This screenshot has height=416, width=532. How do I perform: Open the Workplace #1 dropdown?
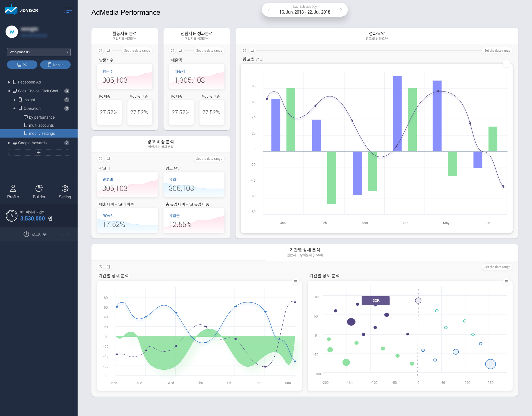click(39, 52)
